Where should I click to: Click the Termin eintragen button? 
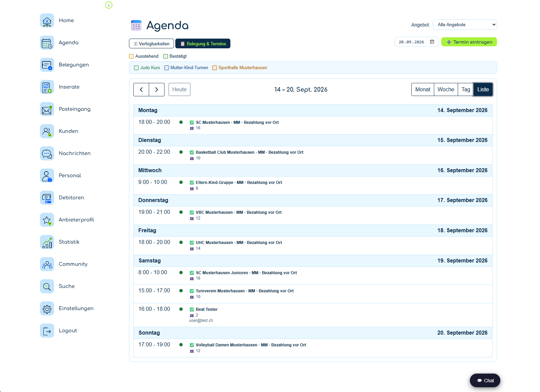tap(469, 42)
